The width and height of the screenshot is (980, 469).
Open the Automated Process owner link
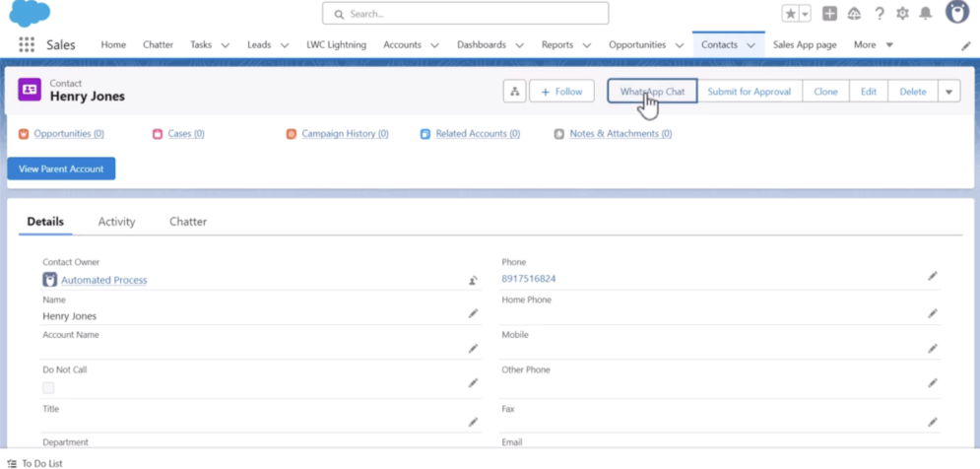pos(103,281)
